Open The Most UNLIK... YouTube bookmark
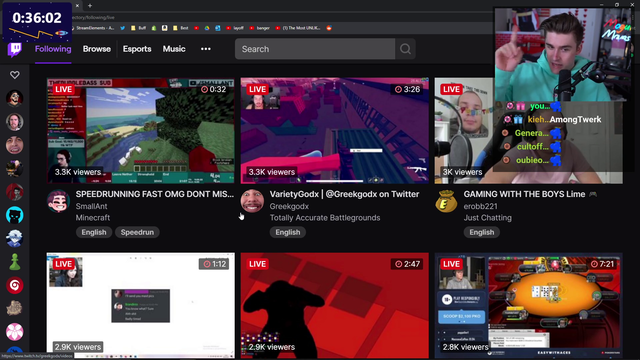640x360 pixels. tap(298, 28)
